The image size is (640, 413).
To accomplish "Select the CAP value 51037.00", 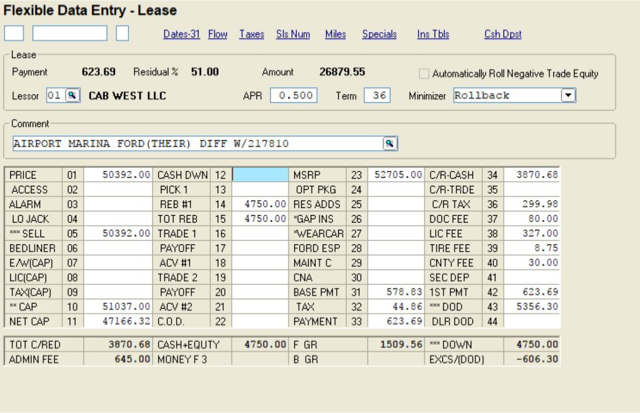I will click(x=118, y=306).
